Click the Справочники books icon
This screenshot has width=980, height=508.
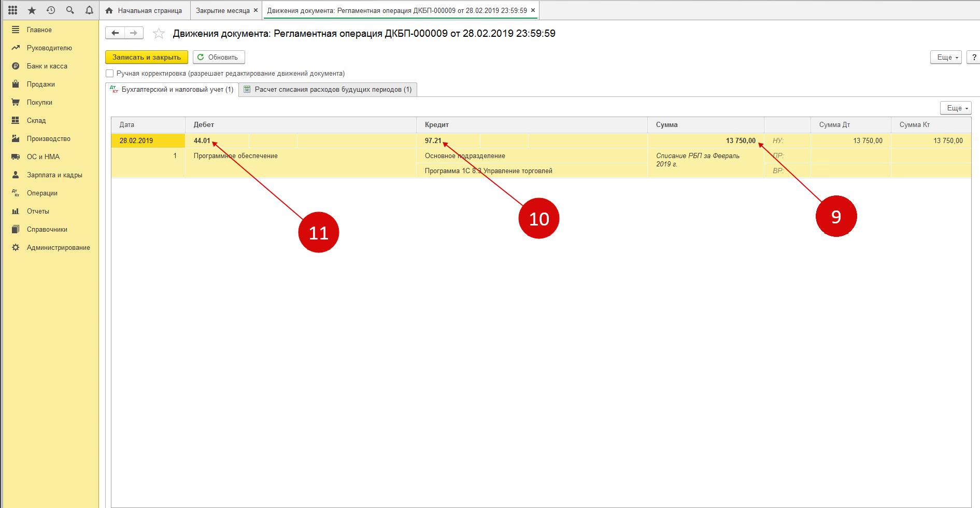16,229
